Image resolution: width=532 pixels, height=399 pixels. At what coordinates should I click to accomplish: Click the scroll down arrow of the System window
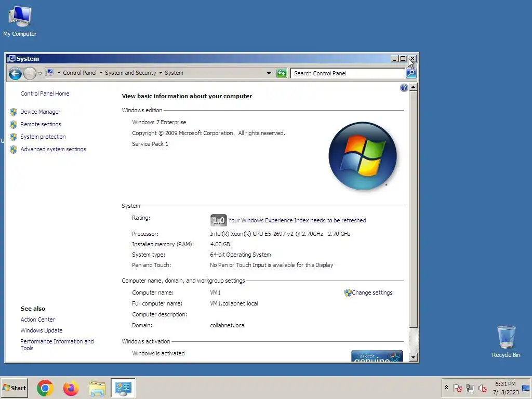413,357
